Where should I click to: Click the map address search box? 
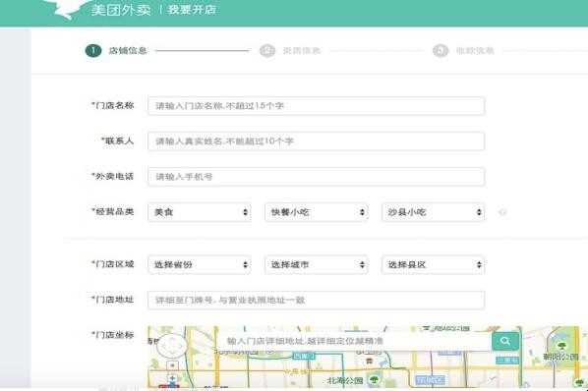pyautogui.click(x=355, y=341)
